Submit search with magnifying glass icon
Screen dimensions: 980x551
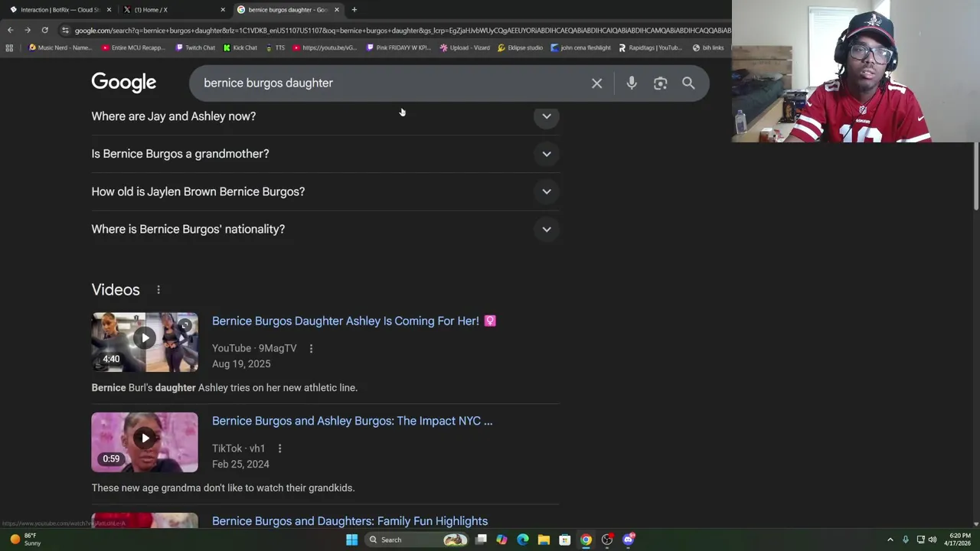[x=688, y=83]
